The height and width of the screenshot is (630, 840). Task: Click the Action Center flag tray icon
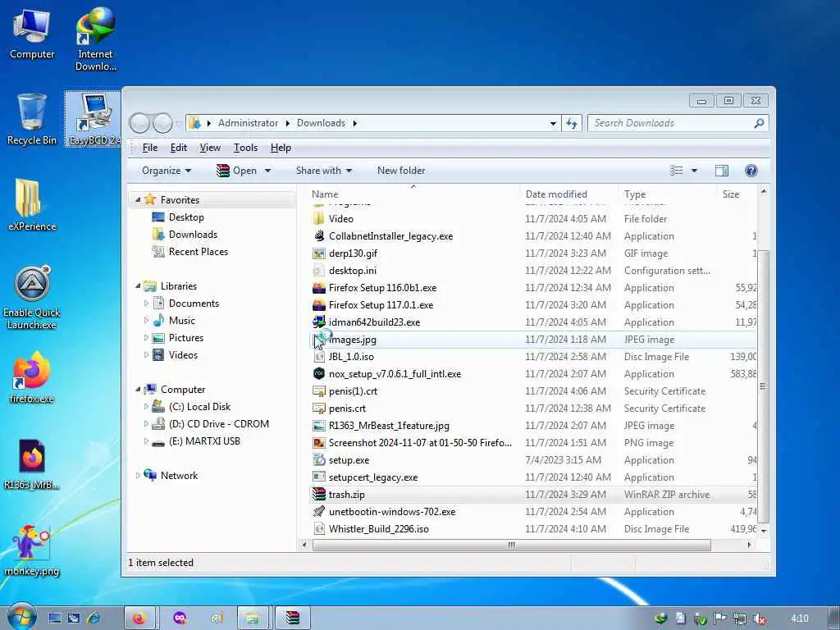pos(719,619)
